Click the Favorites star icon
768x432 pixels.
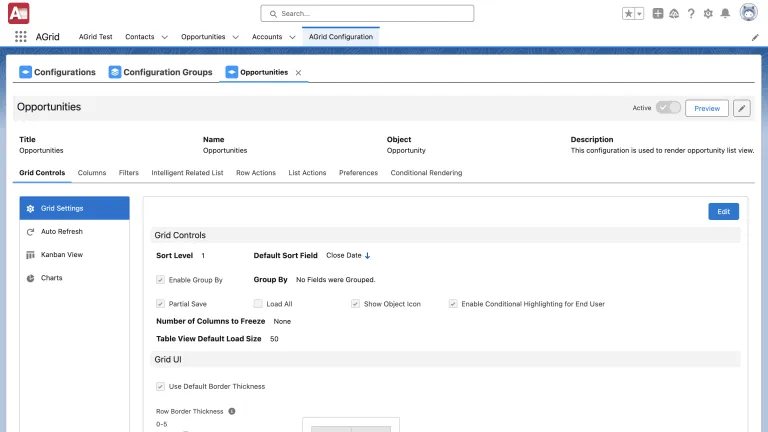click(628, 14)
